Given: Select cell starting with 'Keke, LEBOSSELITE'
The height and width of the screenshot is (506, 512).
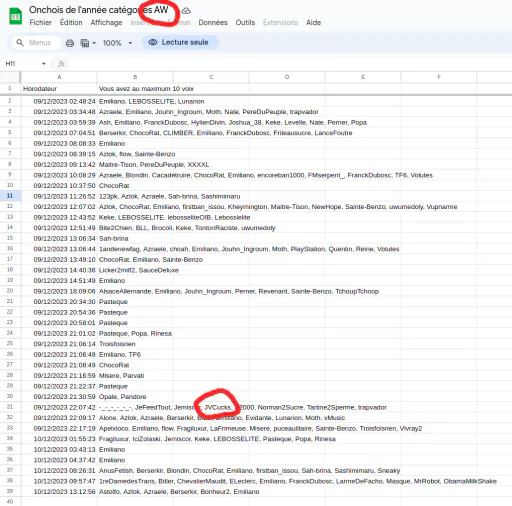Looking at the screenshot, I should [174, 217].
